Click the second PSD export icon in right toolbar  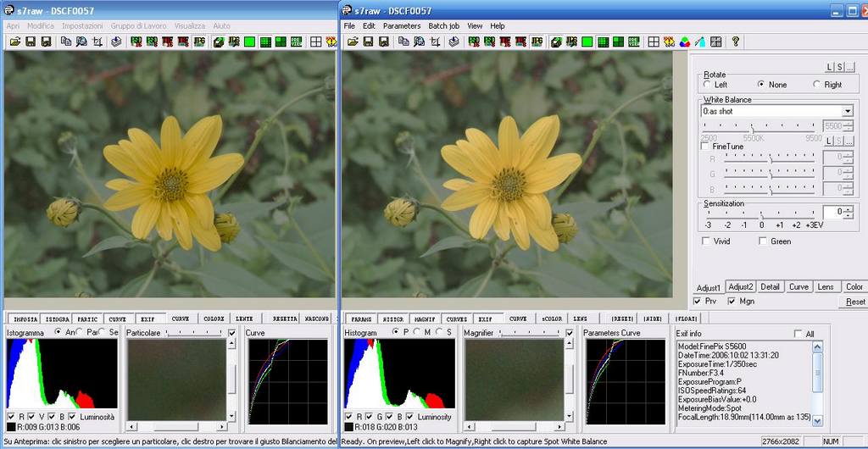tap(489, 42)
